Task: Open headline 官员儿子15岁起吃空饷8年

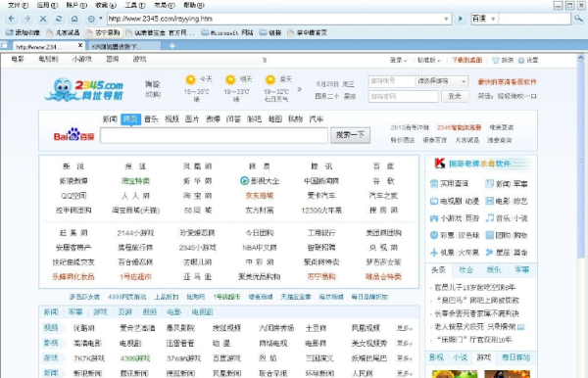Action: pyautogui.click(x=474, y=287)
